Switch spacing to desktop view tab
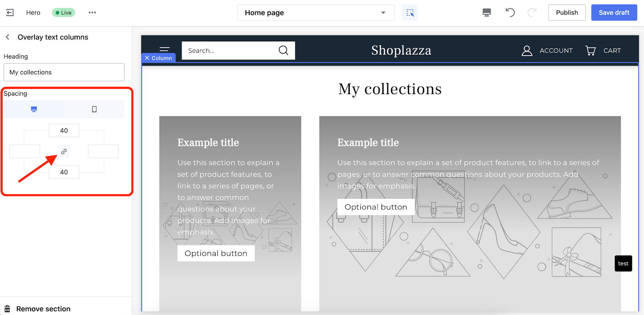 point(34,109)
